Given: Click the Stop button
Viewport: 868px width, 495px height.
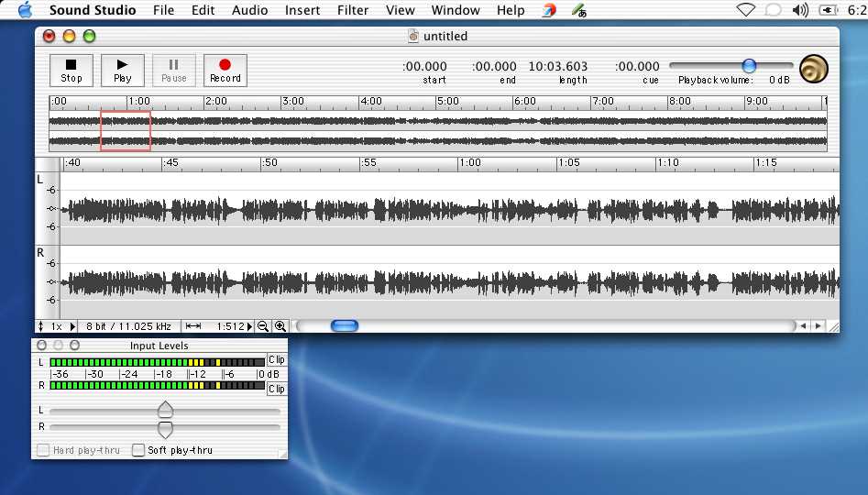Looking at the screenshot, I should click(71, 71).
